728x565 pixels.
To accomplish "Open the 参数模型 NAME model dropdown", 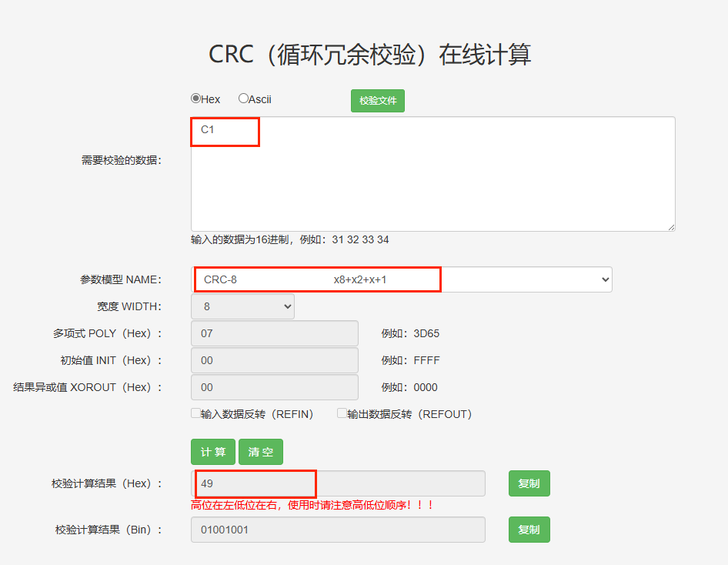I will tap(402, 279).
